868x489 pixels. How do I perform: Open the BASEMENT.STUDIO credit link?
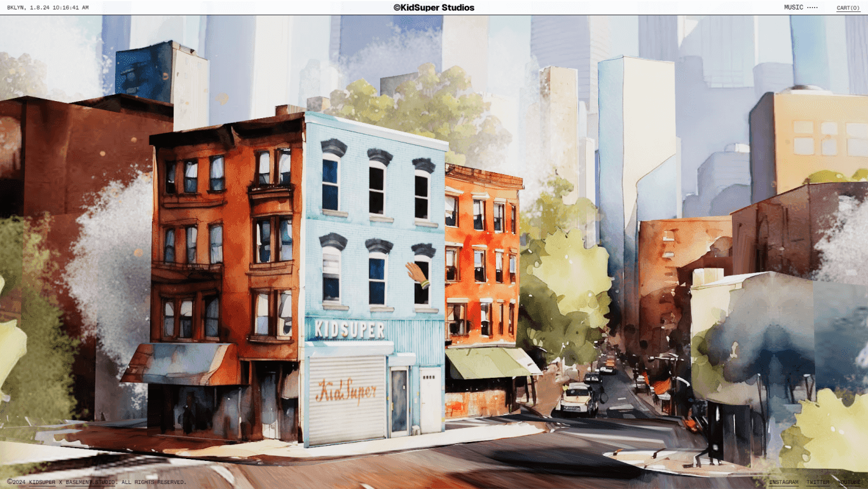tap(91, 482)
